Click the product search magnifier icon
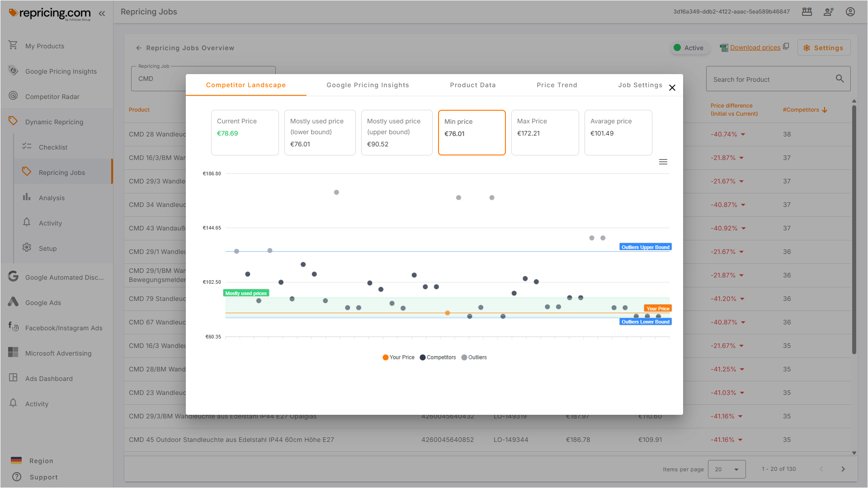868x488 pixels. (x=840, y=79)
